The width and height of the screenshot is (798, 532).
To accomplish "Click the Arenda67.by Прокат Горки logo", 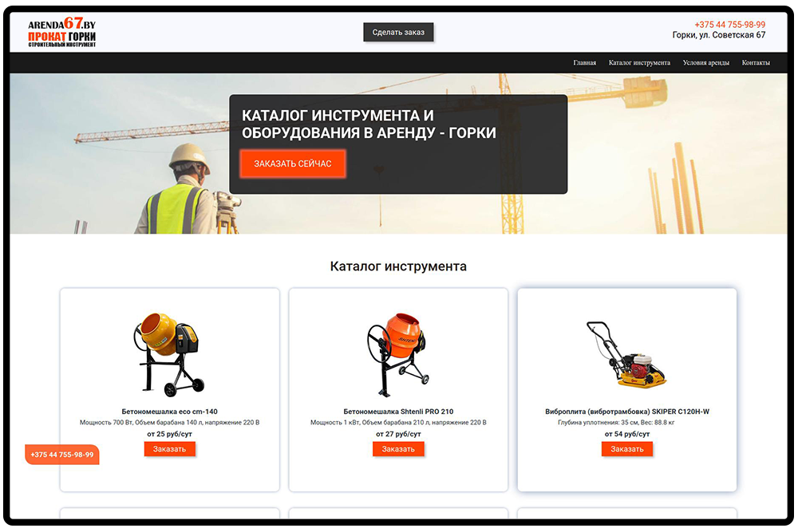I will tap(62, 33).
